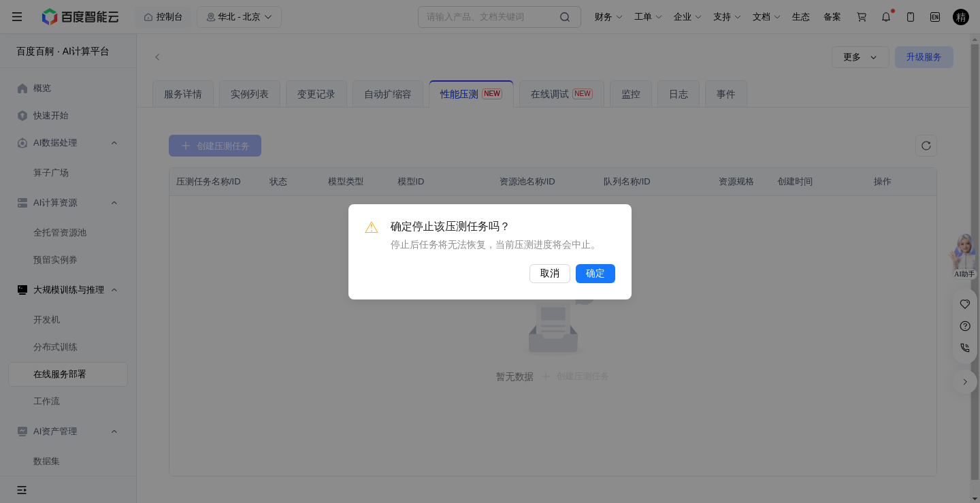This screenshot has height=503, width=980.
Task: Click the Baidu AI Cloud logo
Action: (x=80, y=17)
